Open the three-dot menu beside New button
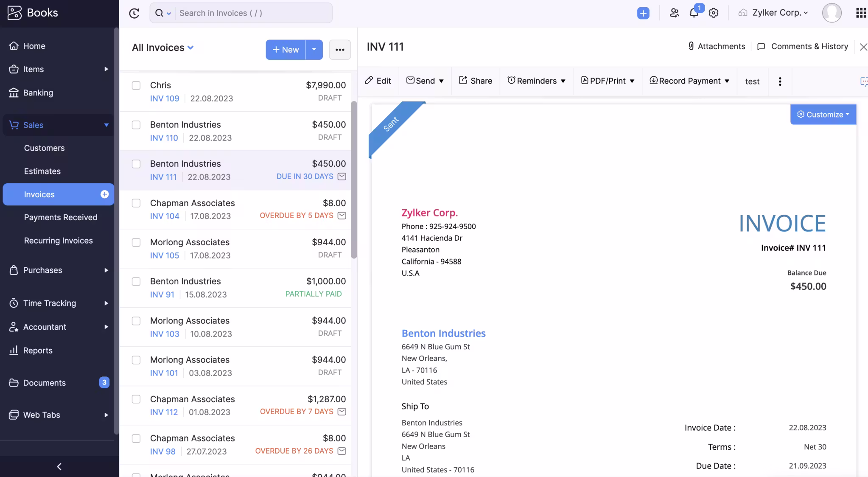 point(340,50)
